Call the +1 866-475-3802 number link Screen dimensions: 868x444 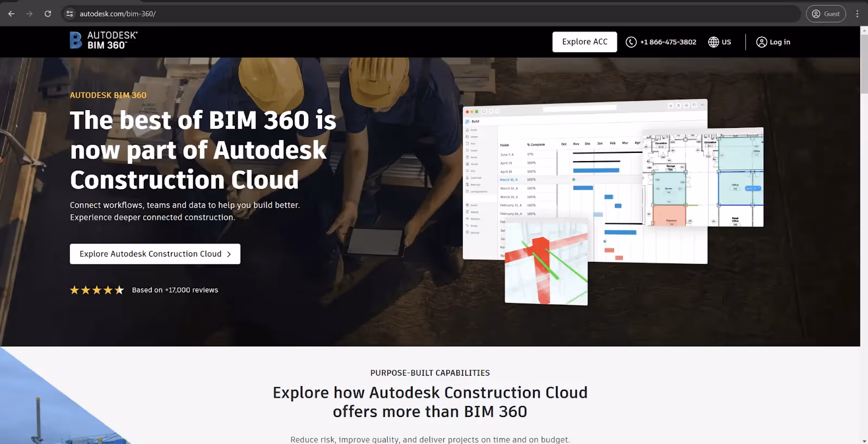[x=668, y=42]
